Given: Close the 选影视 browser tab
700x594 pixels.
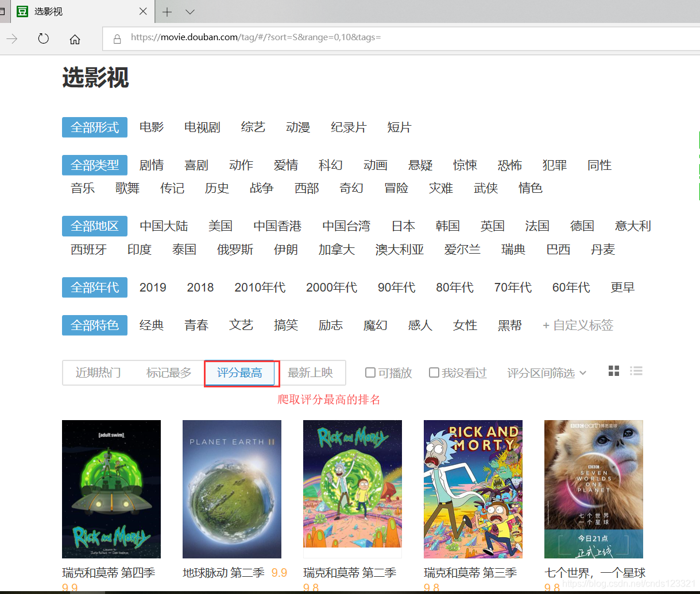Looking at the screenshot, I should [143, 11].
